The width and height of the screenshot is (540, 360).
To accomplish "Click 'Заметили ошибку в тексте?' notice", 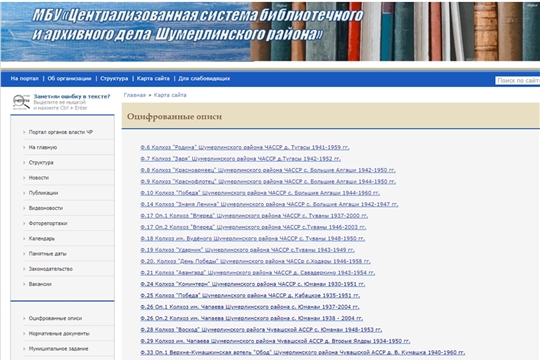I will [x=72, y=96].
